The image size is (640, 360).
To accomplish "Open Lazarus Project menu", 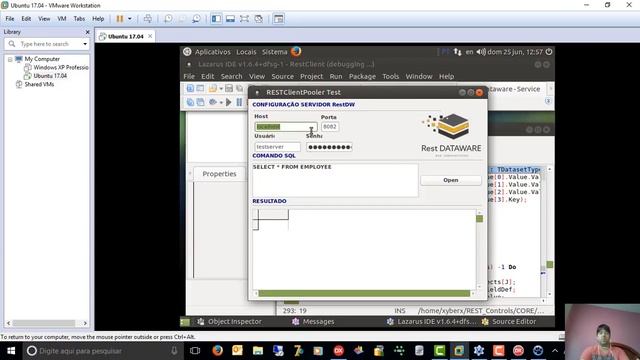I will click(x=311, y=76).
